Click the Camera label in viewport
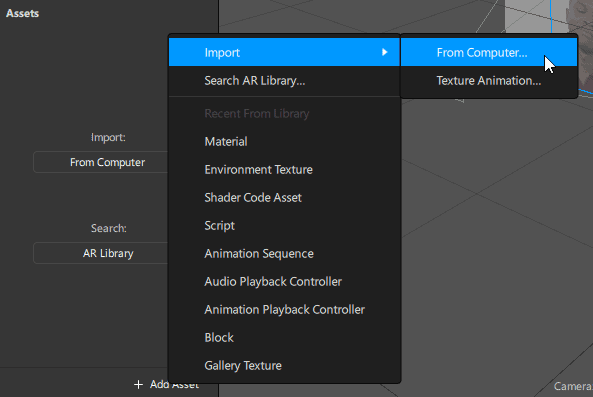Viewport: 593px width, 397px height. (573, 386)
